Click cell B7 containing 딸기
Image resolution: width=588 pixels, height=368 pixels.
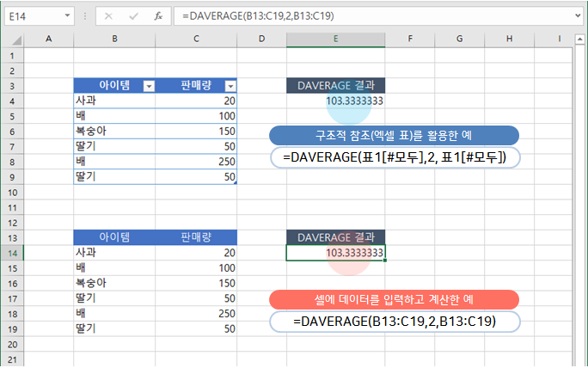[x=114, y=146]
